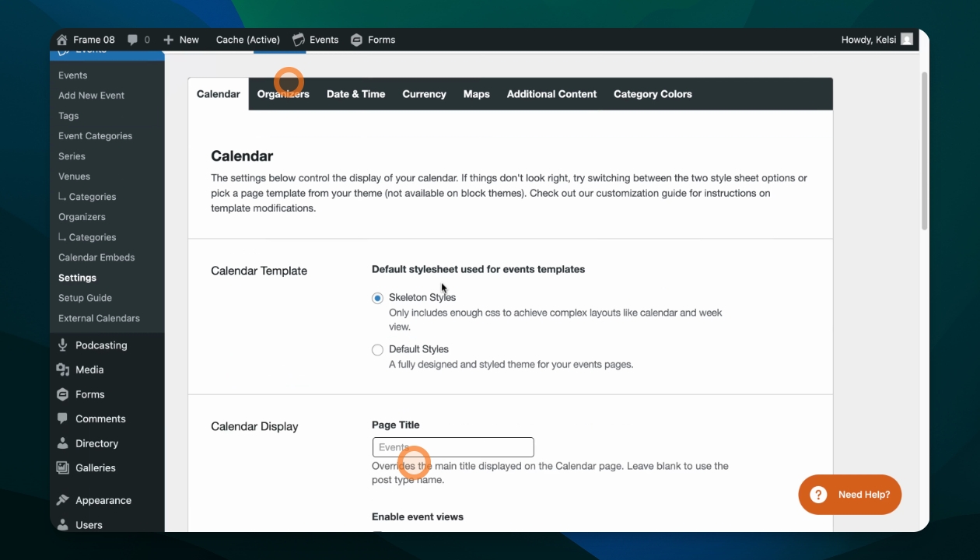Open Series in the sidebar
Viewport: 980px width, 560px height.
pyautogui.click(x=72, y=156)
